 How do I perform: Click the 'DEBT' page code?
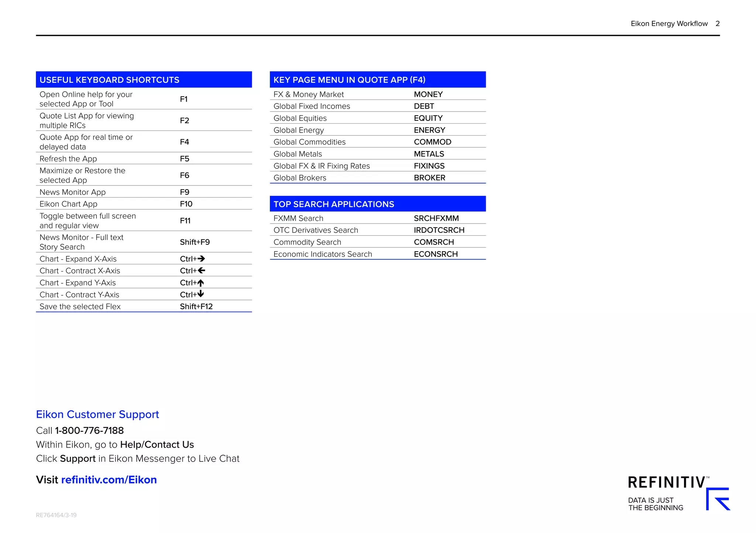424,106
